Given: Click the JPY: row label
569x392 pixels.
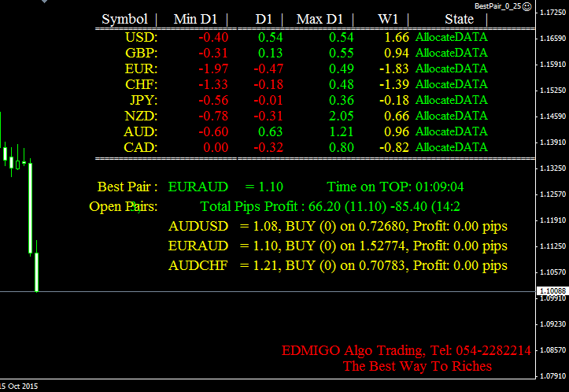Looking at the screenshot, I should (144, 100).
